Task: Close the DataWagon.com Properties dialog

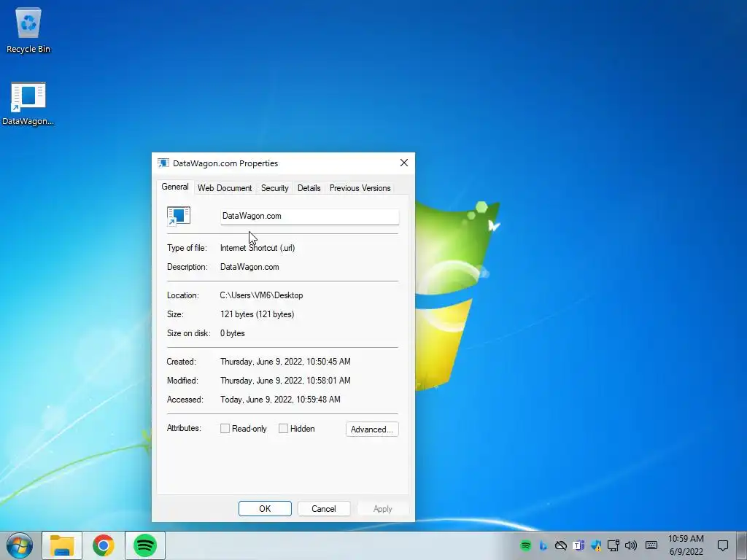Action: pos(404,163)
